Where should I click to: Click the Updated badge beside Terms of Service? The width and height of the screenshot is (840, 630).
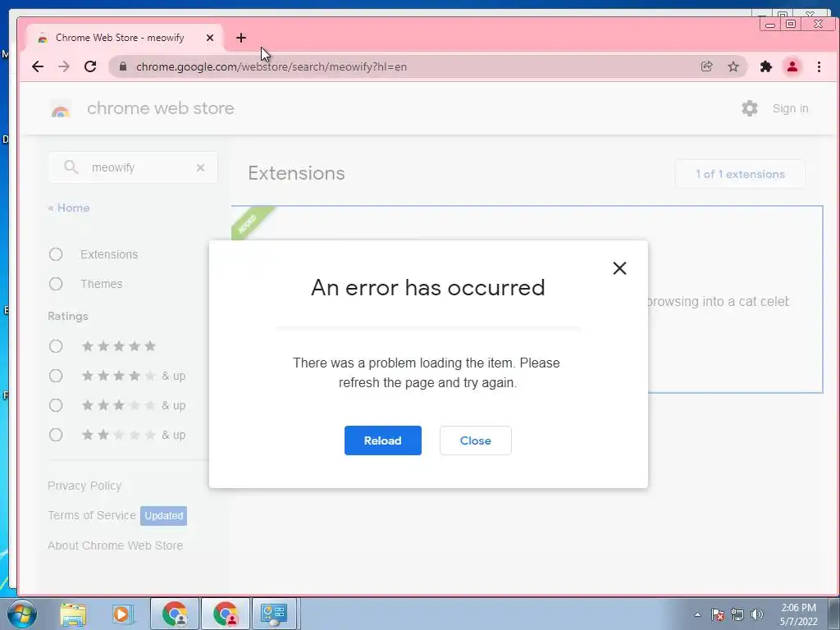[x=163, y=515]
